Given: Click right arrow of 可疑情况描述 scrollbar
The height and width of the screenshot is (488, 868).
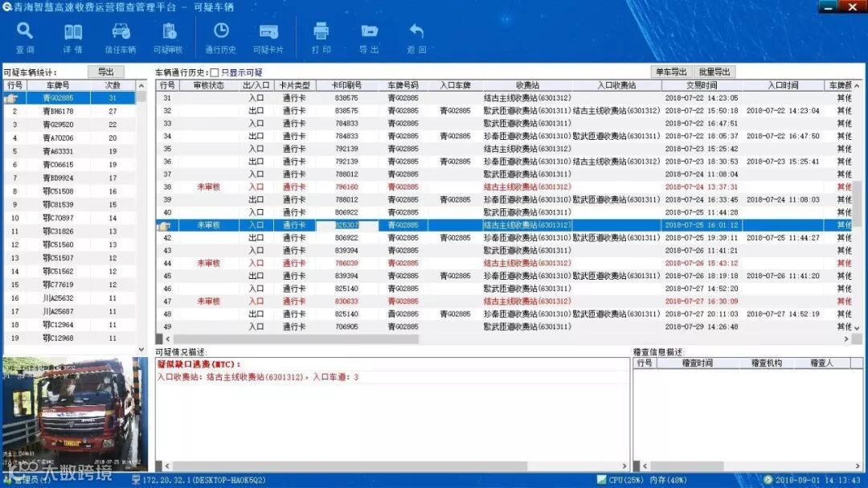Looking at the screenshot, I should 624,466.
